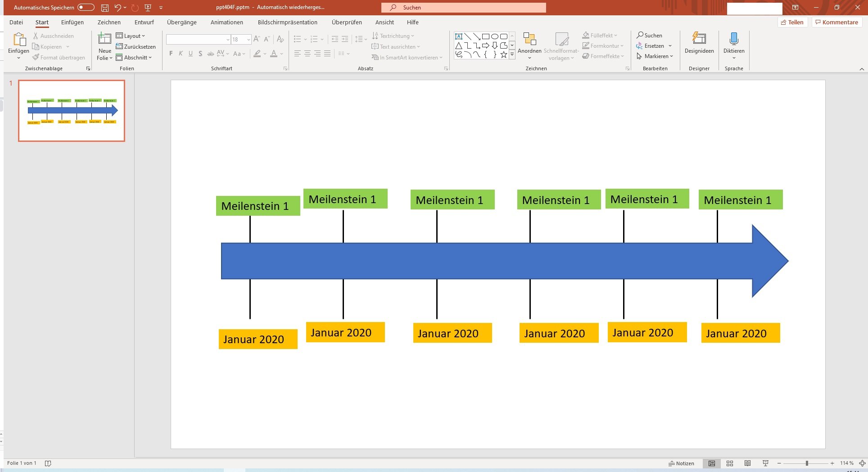Select the oval shape in the shapes gallery

pyautogui.click(x=495, y=36)
